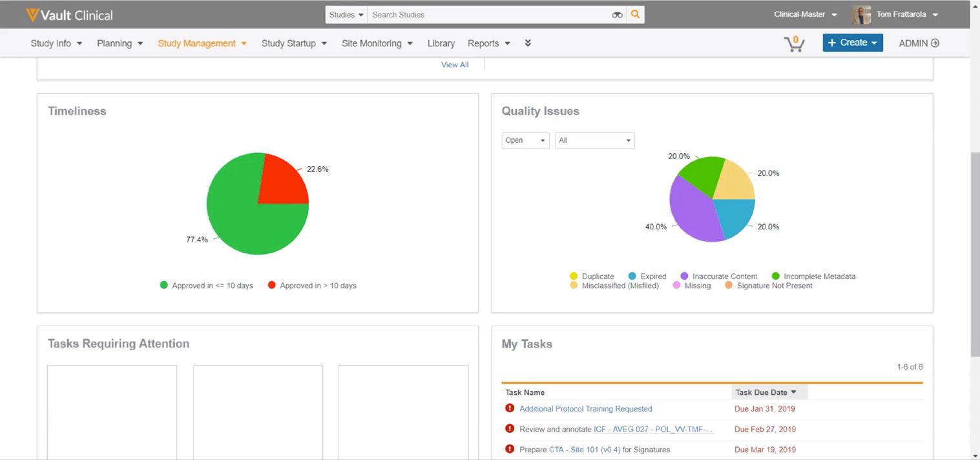The image size is (980, 460).
Task: Open the Reports menu
Action: pyautogui.click(x=489, y=43)
